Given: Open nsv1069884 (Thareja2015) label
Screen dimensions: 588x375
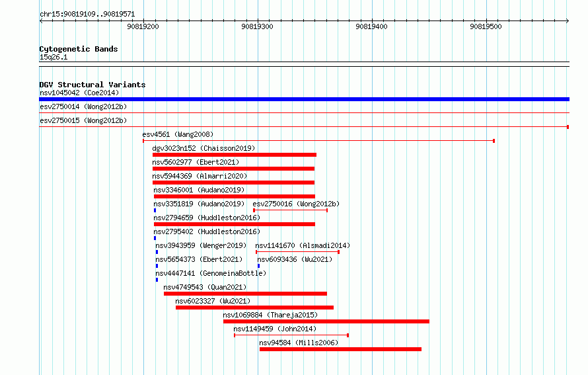Looking at the screenshot, I should point(270,315).
